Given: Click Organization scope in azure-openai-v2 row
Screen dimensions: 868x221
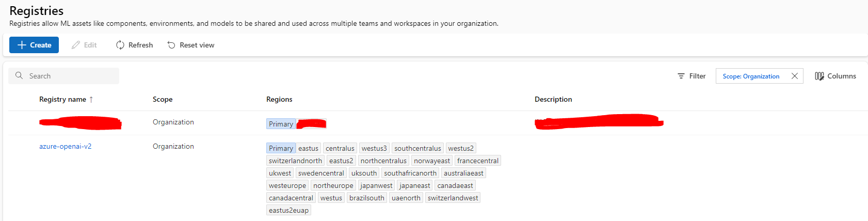Looking at the screenshot, I should 173,146.
